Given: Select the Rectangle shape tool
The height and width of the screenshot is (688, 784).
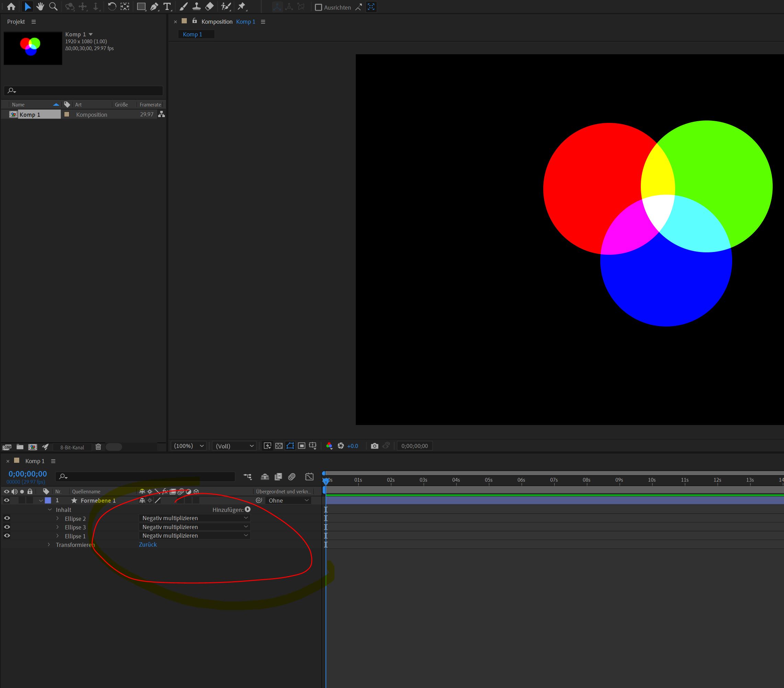Looking at the screenshot, I should pyautogui.click(x=141, y=7).
